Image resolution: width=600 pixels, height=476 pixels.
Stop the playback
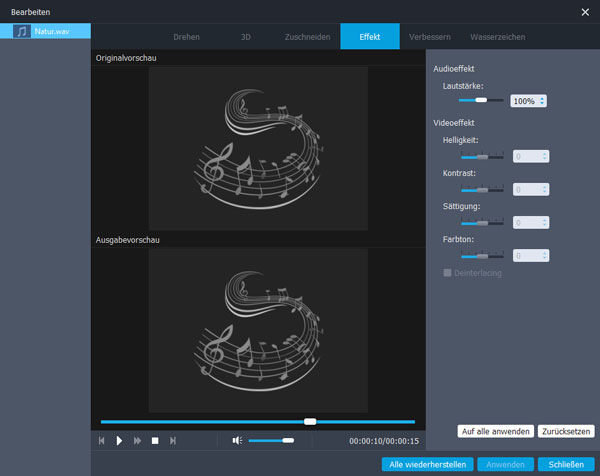(155, 440)
